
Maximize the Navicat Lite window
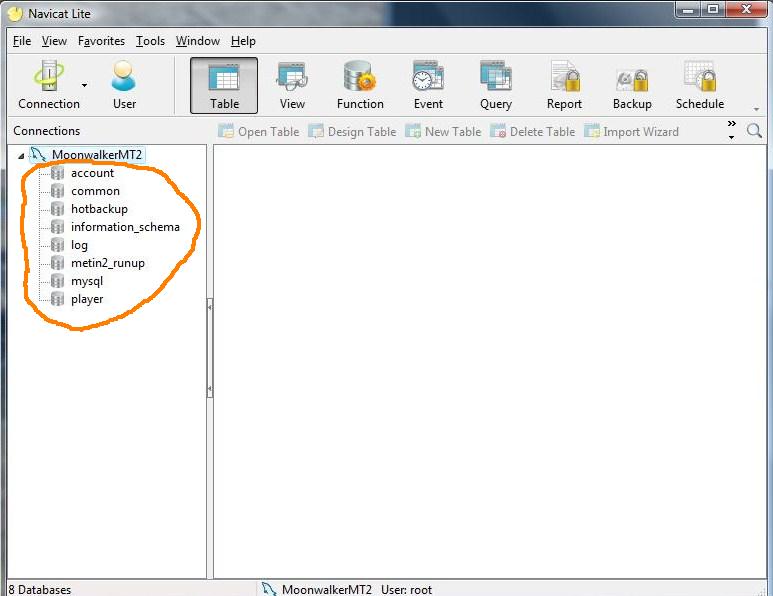click(x=713, y=10)
